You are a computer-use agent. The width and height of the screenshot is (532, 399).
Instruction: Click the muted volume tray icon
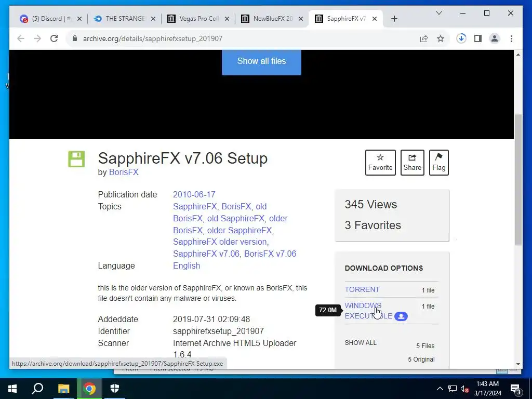(465, 389)
